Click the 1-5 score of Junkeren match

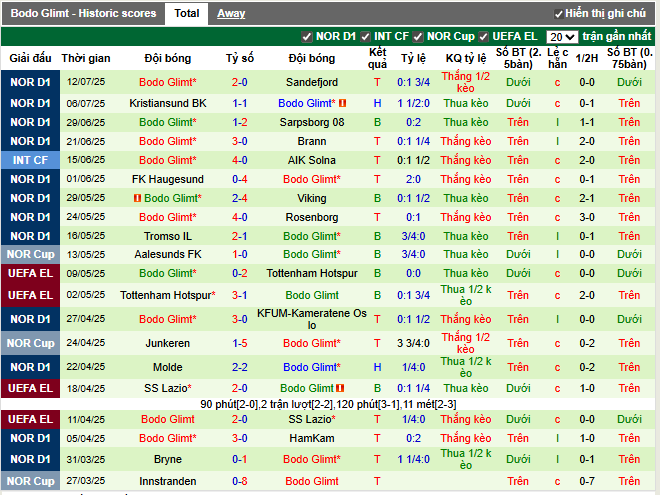click(240, 343)
